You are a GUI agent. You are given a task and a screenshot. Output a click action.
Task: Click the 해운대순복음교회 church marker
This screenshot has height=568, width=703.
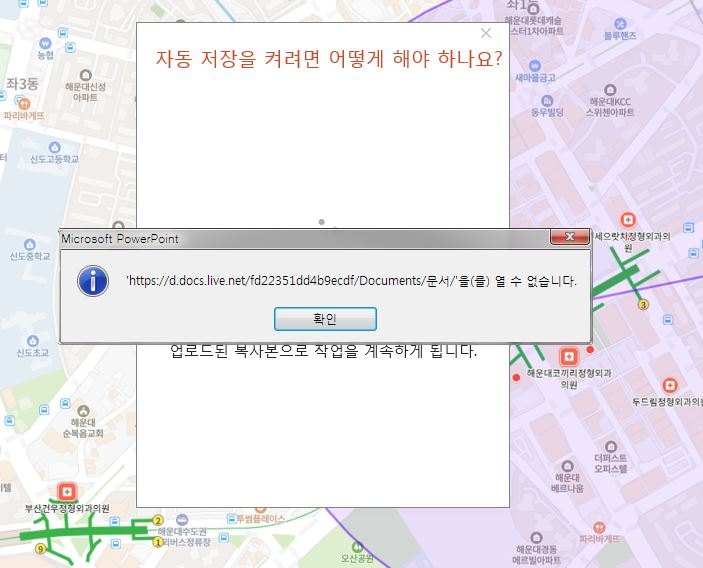coord(83,411)
